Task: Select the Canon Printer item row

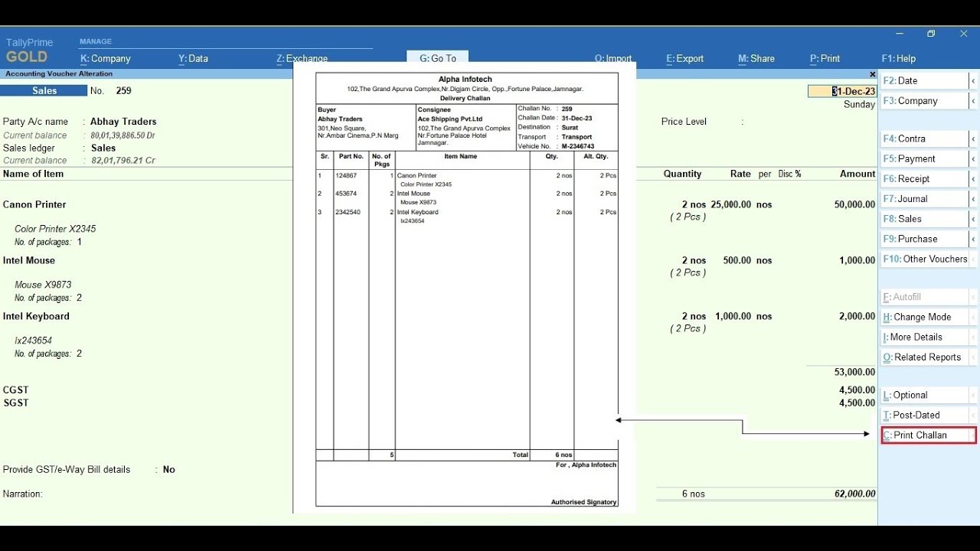Action: click(x=34, y=204)
